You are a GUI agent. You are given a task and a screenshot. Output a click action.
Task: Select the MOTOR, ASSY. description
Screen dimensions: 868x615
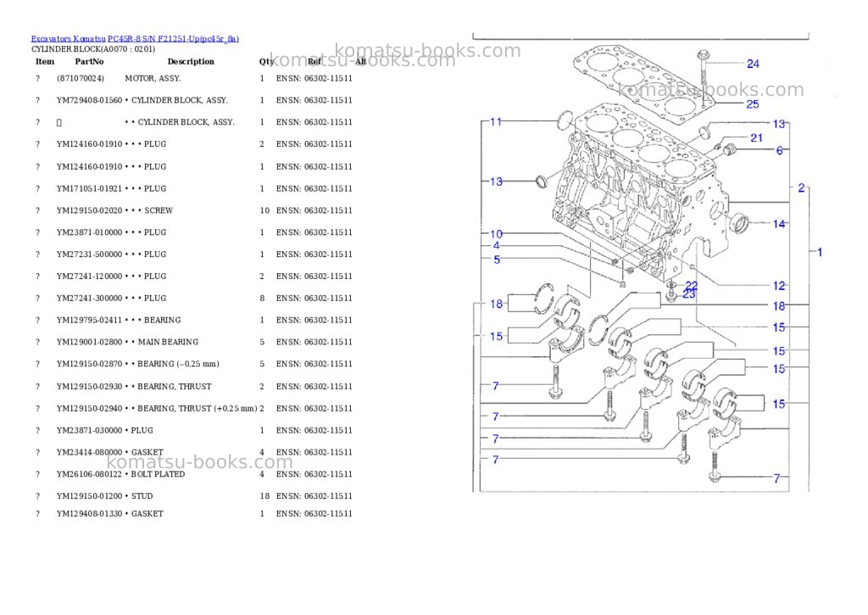[153, 79]
